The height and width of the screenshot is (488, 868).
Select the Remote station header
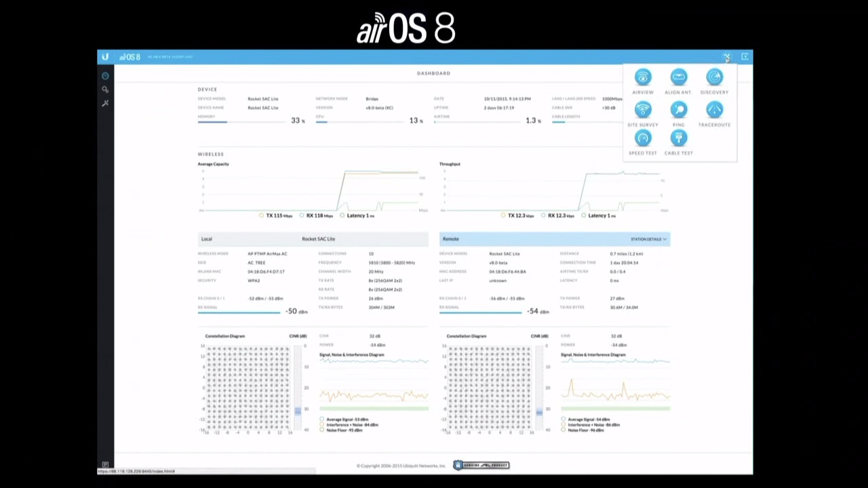click(x=555, y=239)
